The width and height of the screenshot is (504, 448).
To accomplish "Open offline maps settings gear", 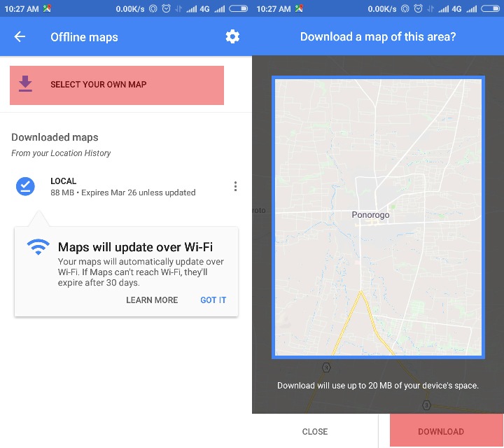I will [x=232, y=36].
